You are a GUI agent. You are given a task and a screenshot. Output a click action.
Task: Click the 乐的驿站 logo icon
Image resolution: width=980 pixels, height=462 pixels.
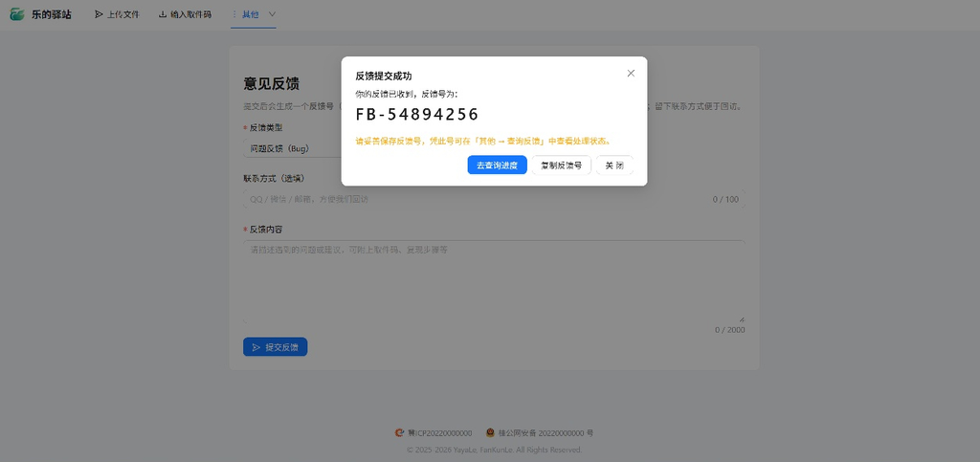coord(17,14)
